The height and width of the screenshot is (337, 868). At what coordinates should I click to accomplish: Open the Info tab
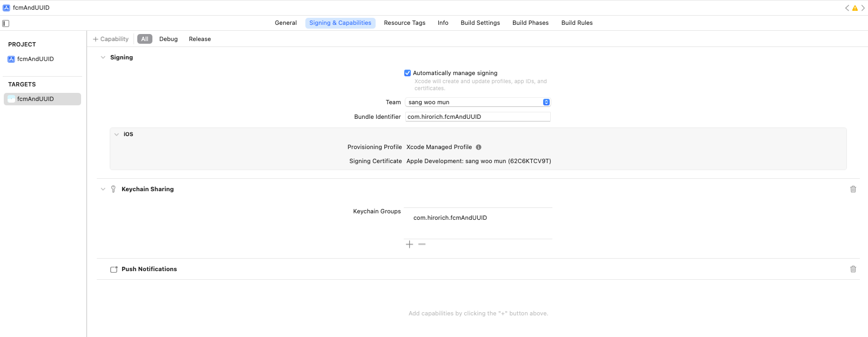pyautogui.click(x=443, y=23)
